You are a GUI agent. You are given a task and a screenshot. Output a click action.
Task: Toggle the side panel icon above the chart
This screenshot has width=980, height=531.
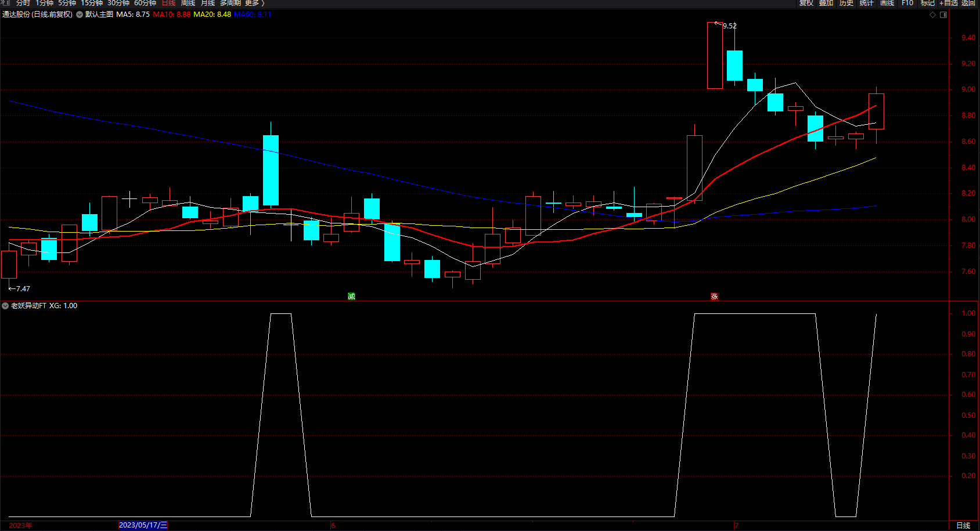[x=943, y=15]
